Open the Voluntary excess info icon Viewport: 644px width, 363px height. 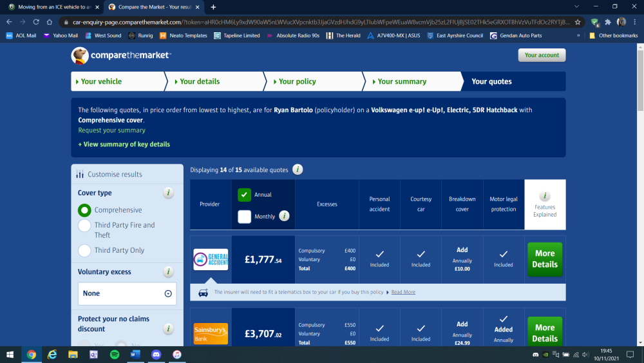point(168,271)
